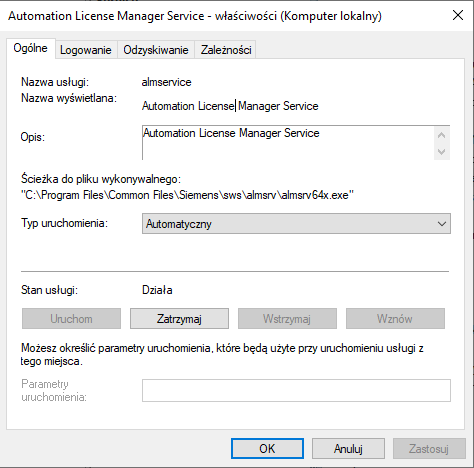Open the Logowanie tab

(86, 50)
